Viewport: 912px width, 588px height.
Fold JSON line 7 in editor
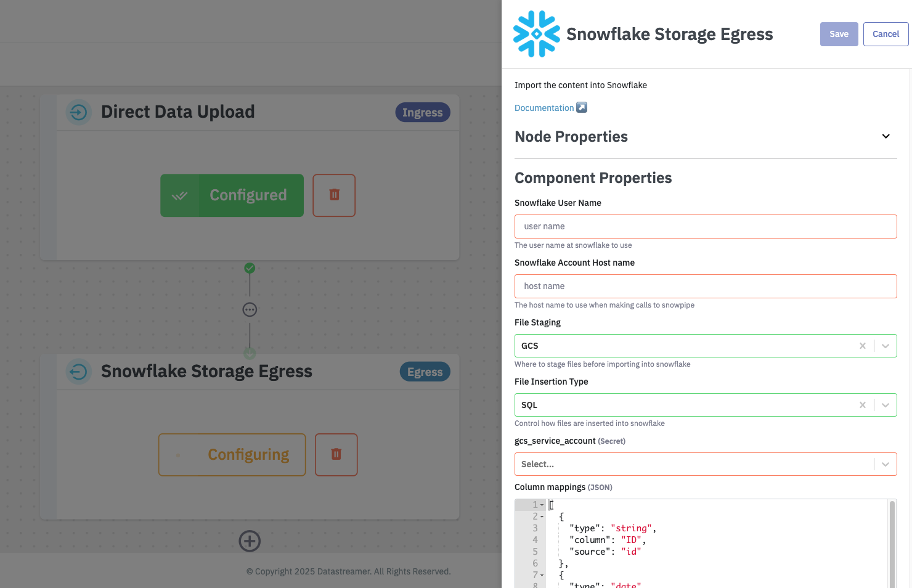tap(542, 575)
